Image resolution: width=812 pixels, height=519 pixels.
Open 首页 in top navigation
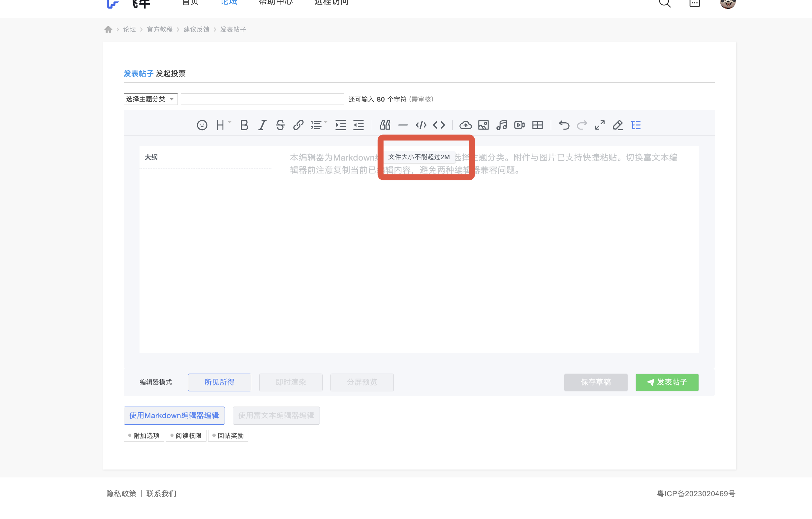point(191,2)
